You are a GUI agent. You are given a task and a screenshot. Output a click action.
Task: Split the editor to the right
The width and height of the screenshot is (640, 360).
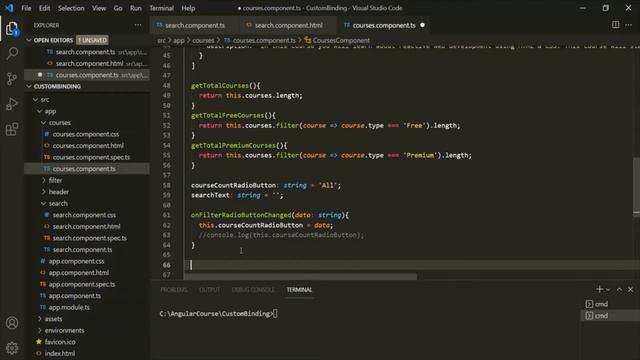pos(616,25)
